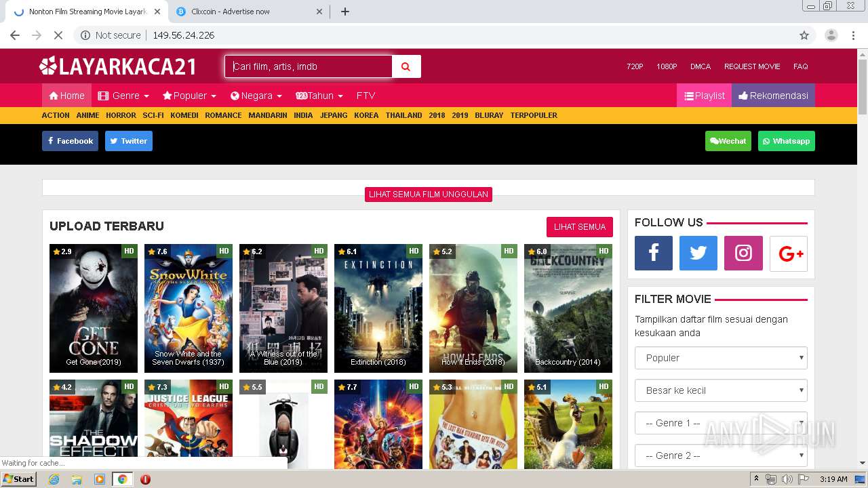Stop page loading with the X button
This screenshot has height=488, width=868.
coord(58,35)
